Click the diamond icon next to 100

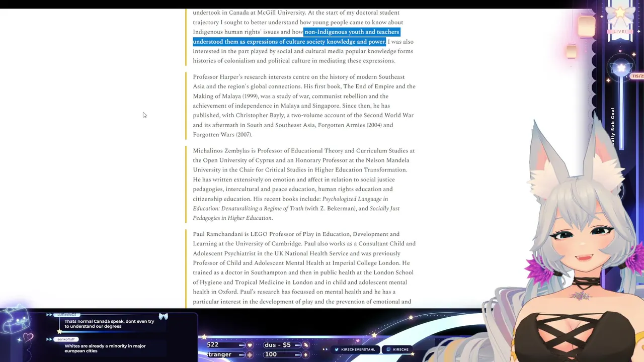pos(305,354)
